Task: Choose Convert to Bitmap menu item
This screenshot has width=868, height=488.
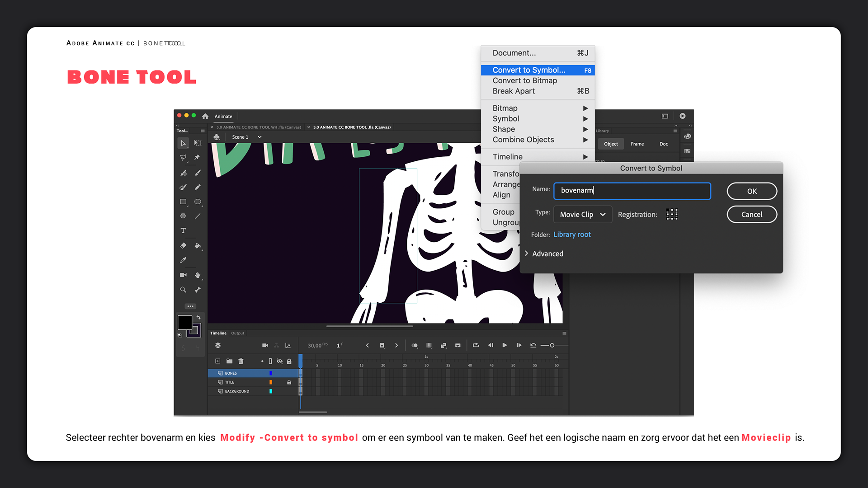Action: tap(524, 80)
